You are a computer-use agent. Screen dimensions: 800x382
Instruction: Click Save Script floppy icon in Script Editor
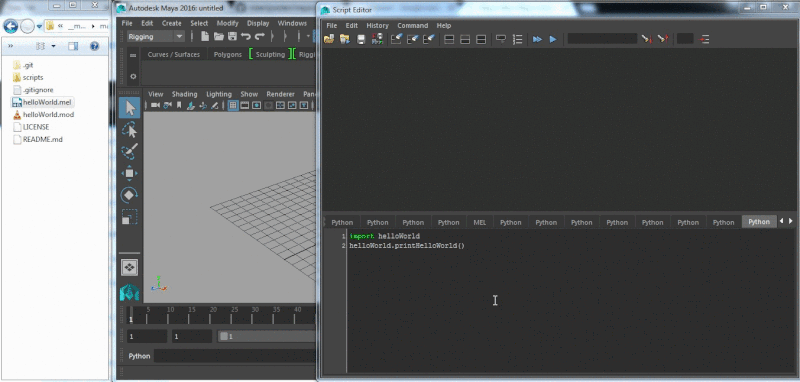point(361,39)
